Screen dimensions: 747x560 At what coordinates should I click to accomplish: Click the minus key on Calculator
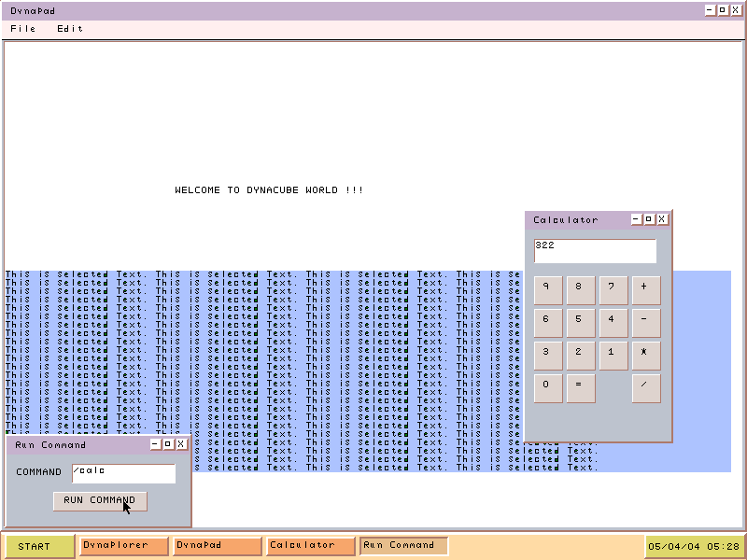pos(646,323)
